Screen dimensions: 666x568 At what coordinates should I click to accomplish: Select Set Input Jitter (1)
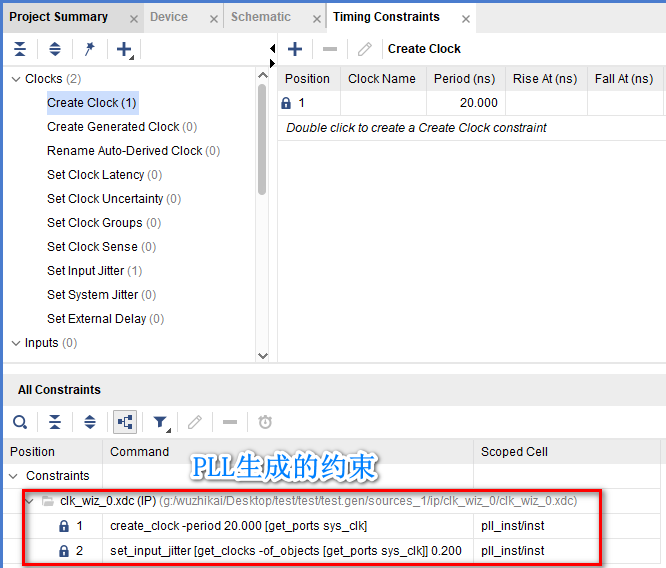pos(94,271)
